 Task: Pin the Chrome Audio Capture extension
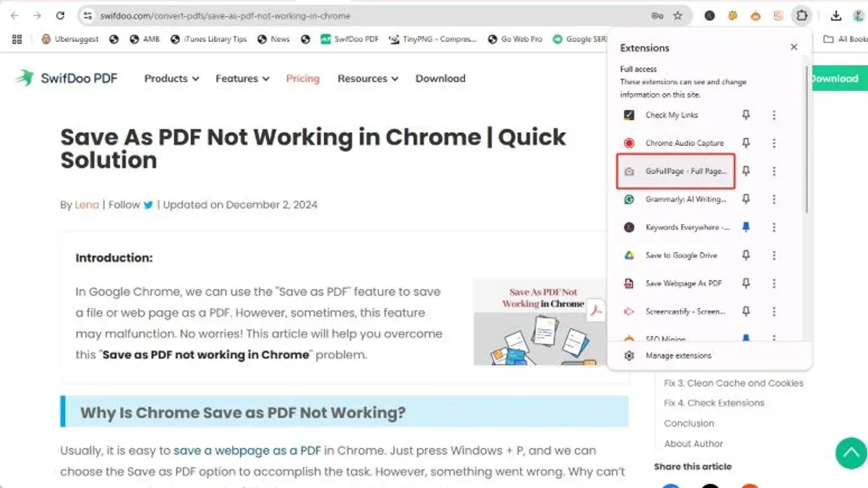(746, 143)
